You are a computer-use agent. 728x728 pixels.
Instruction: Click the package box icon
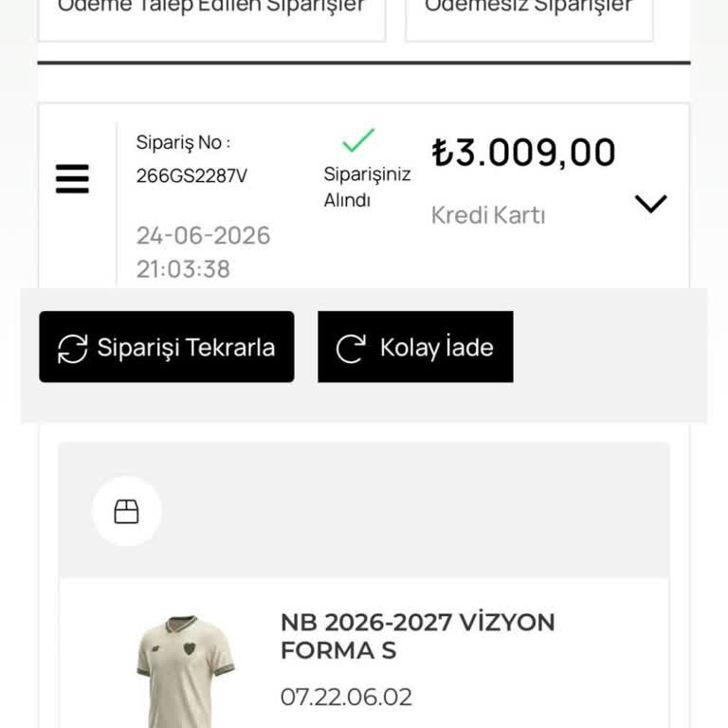(x=126, y=511)
